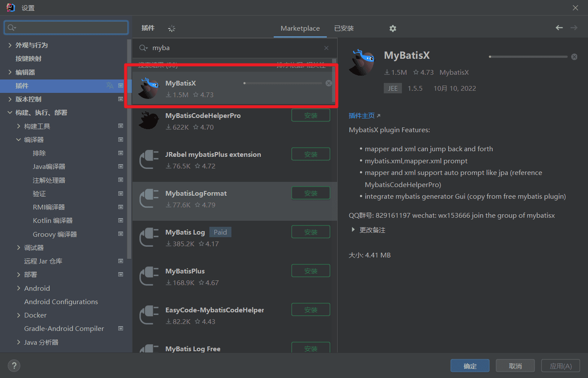Screen dimensions: 588x378
Task: Confirm with the 确定 button
Action: pyautogui.click(x=470, y=366)
